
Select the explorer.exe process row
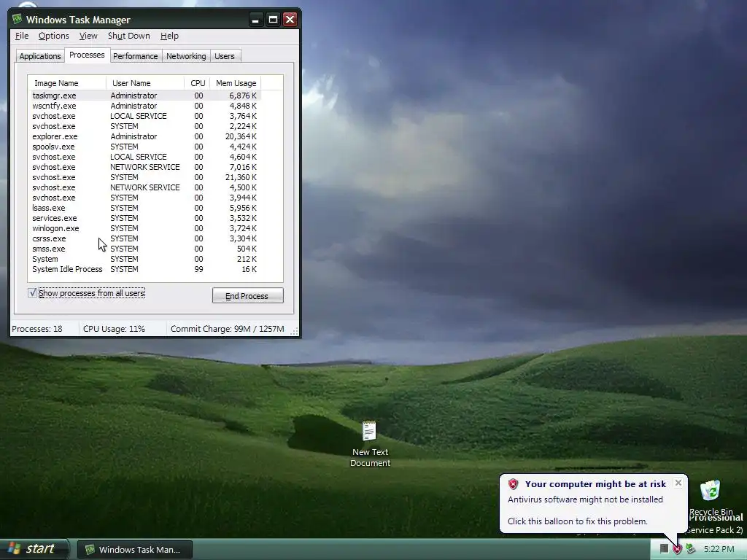pyautogui.click(x=145, y=136)
